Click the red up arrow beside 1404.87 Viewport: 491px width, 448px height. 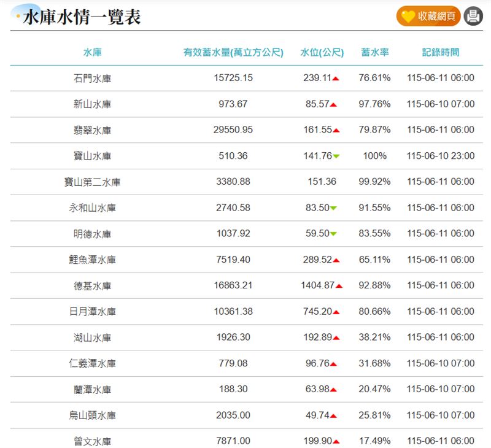pos(339,286)
